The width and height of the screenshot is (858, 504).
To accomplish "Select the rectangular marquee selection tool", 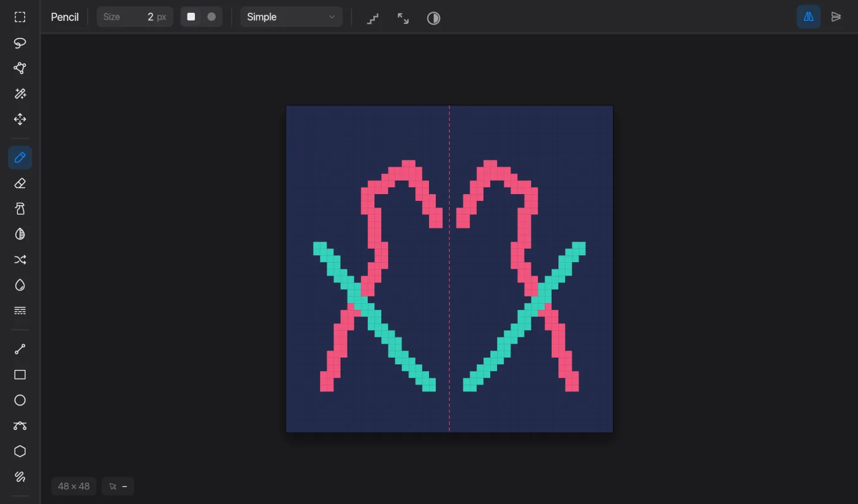I will click(x=20, y=17).
